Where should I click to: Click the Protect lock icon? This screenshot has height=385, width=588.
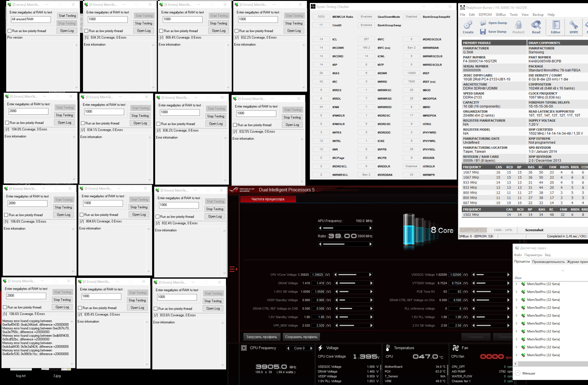(x=518, y=25)
